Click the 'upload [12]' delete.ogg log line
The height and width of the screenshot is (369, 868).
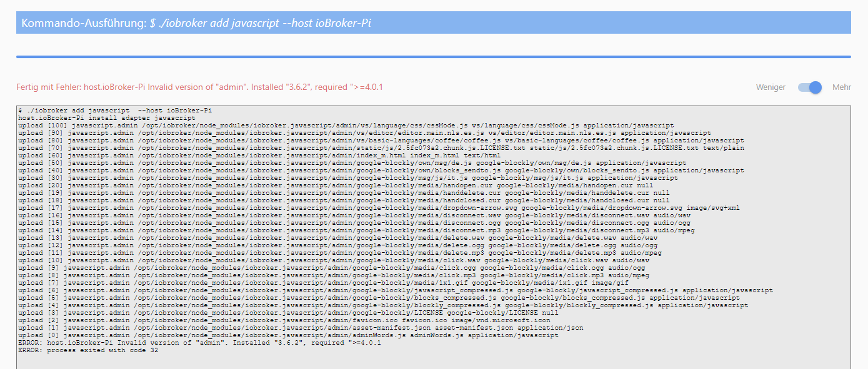point(337,245)
